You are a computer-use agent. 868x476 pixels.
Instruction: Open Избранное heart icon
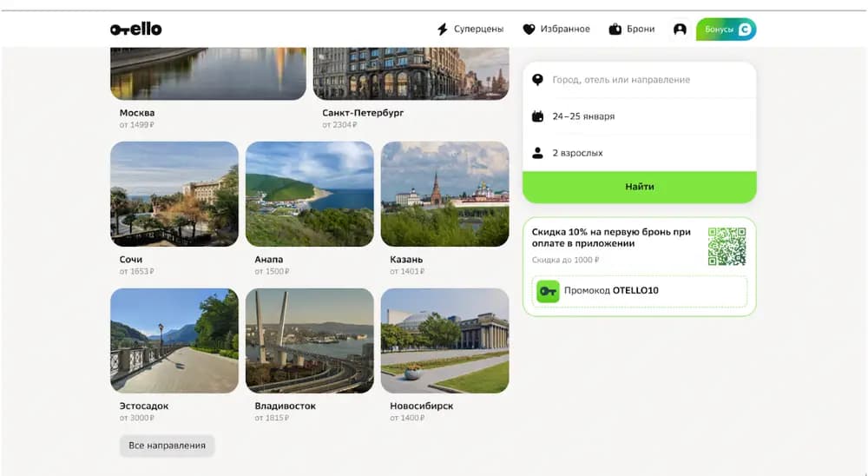pyautogui.click(x=529, y=30)
